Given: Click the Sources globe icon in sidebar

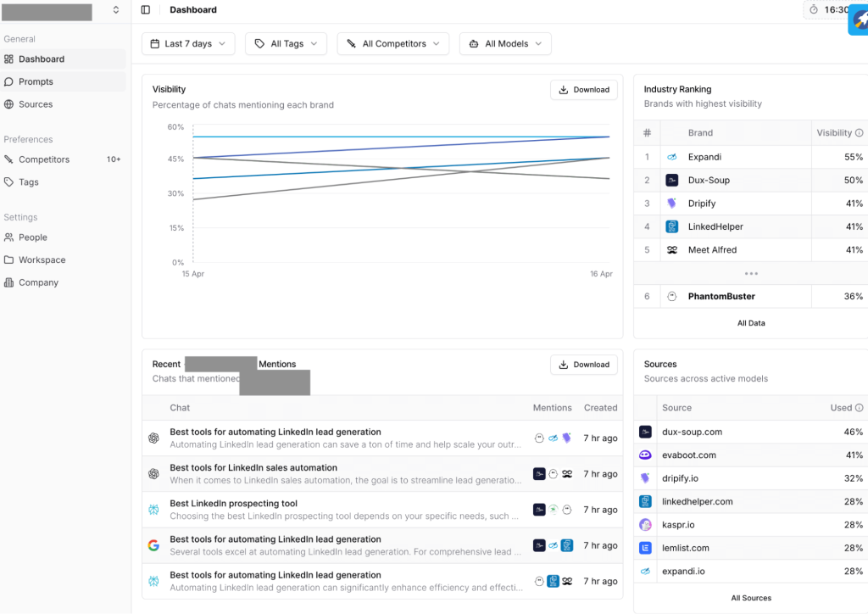Looking at the screenshot, I should pyautogui.click(x=8, y=104).
